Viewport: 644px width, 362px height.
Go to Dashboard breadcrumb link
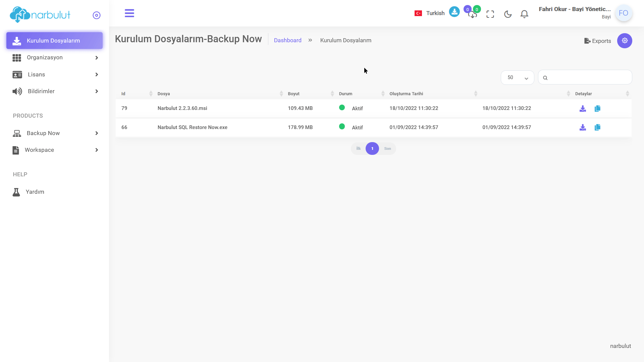(x=287, y=40)
